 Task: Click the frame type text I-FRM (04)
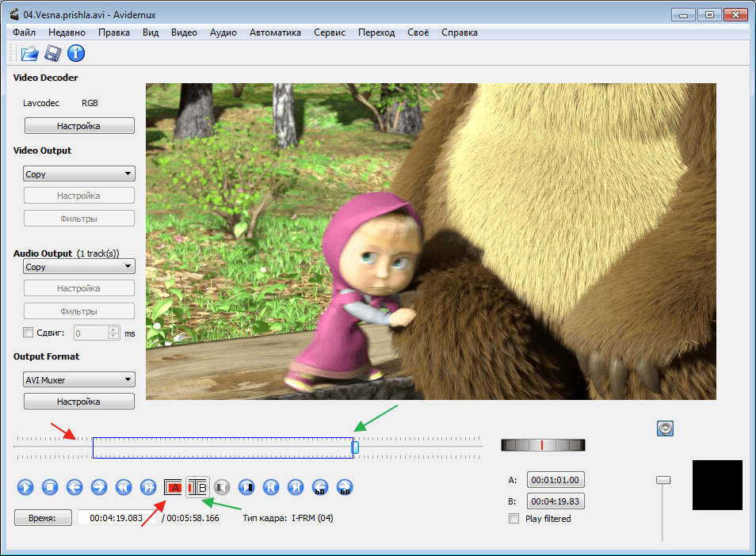pos(312,518)
